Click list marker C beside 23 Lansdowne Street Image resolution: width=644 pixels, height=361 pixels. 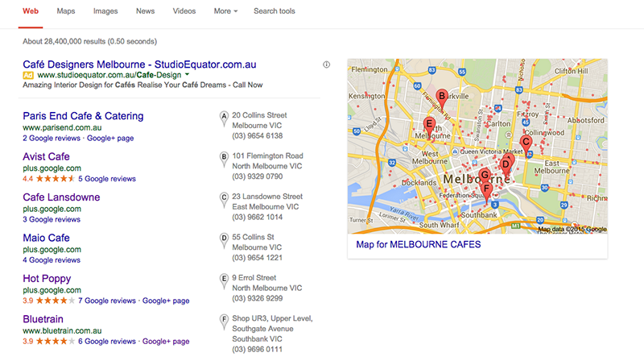[224, 199]
